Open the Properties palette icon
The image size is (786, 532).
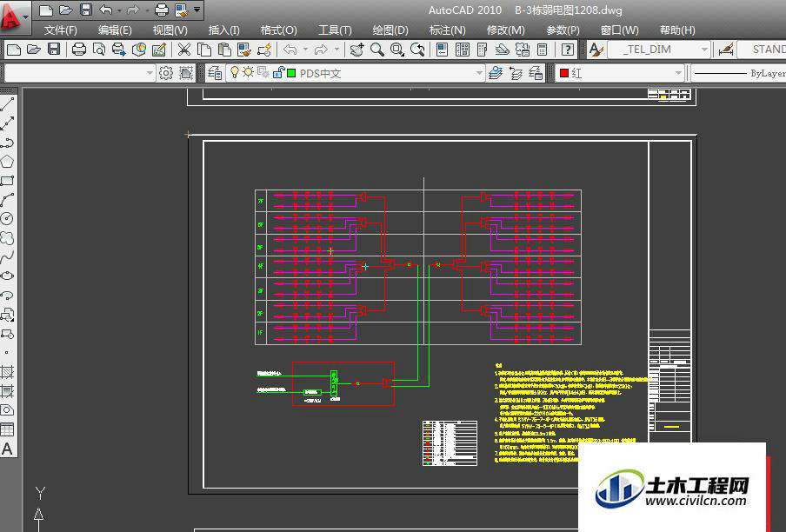click(442, 49)
